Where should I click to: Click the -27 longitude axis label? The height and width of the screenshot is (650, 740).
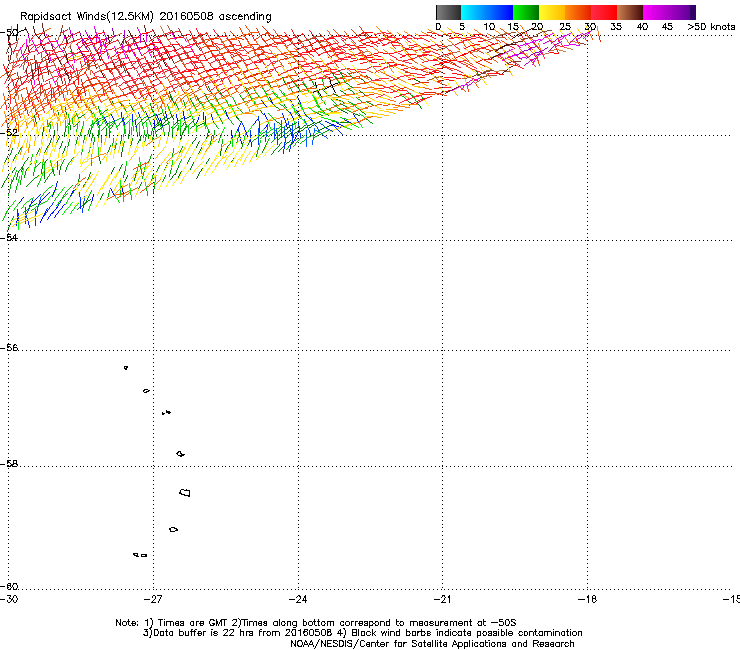(153, 599)
